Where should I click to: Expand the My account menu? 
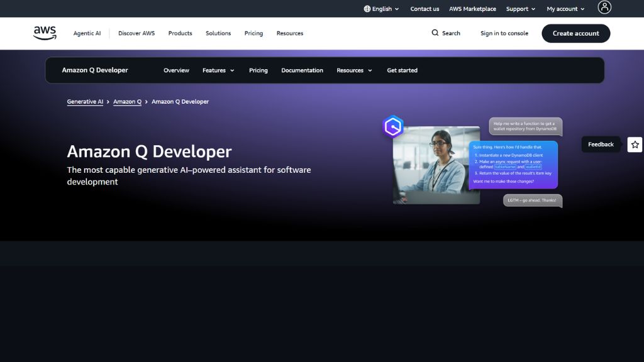565,9
